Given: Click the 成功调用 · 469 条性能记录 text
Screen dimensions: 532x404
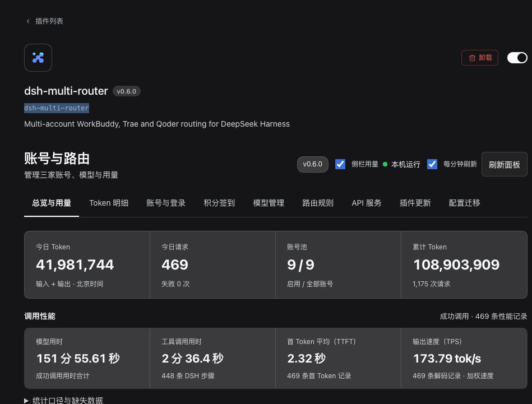Looking at the screenshot, I should (x=483, y=316).
